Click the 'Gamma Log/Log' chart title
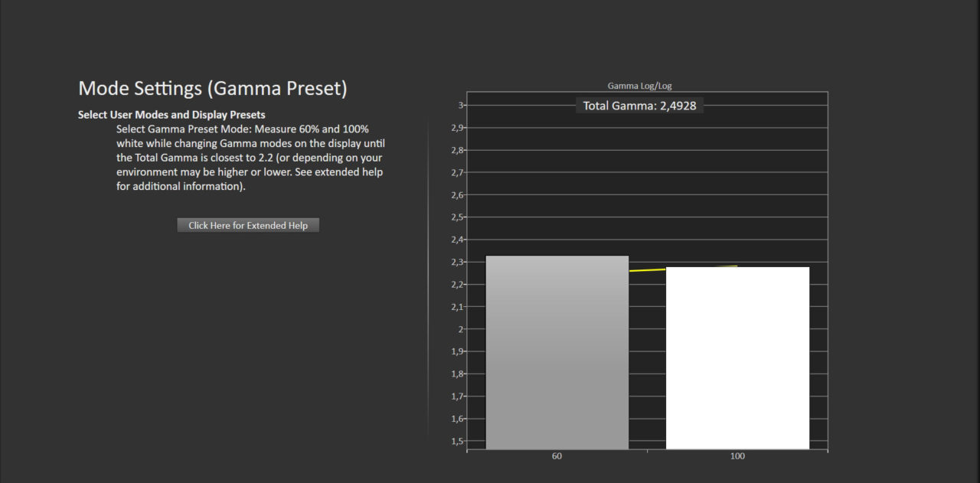The height and width of the screenshot is (483, 980). tap(639, 86)
